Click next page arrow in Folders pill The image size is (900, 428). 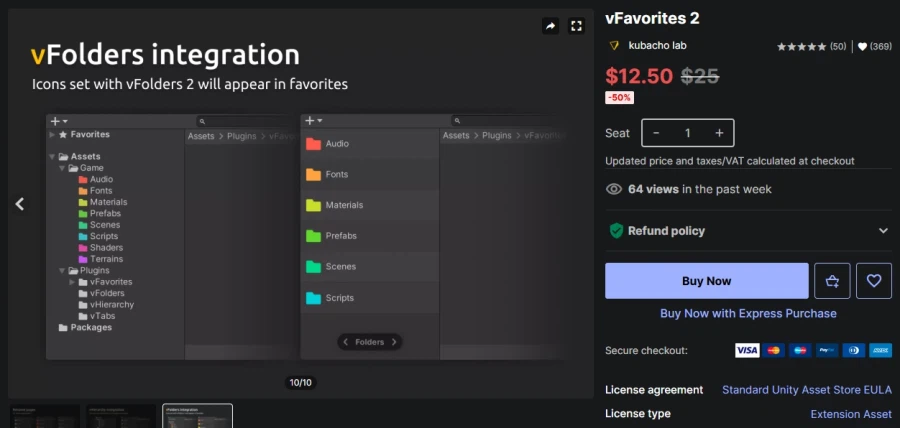(394, 342)
